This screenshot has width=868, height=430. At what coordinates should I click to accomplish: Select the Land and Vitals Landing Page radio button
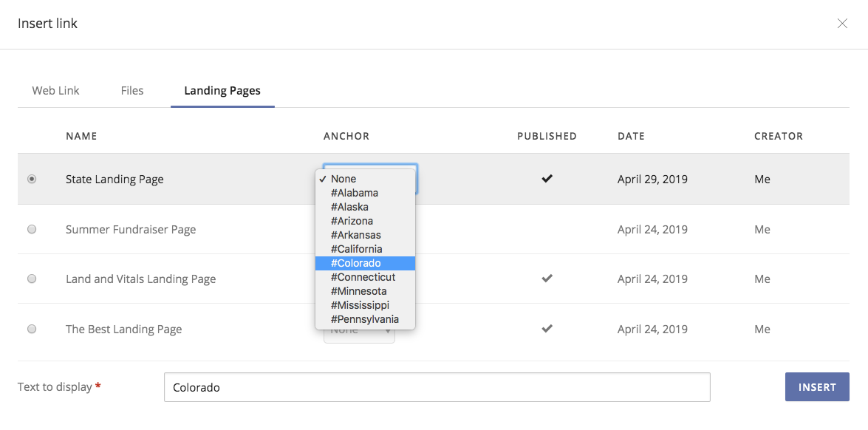coord(31,279)
